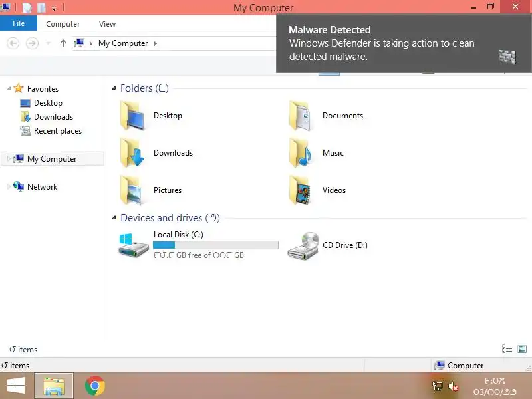Go forward using the Forward arrow
This screenshot has width=532, height=399.
tap(32, 43)
